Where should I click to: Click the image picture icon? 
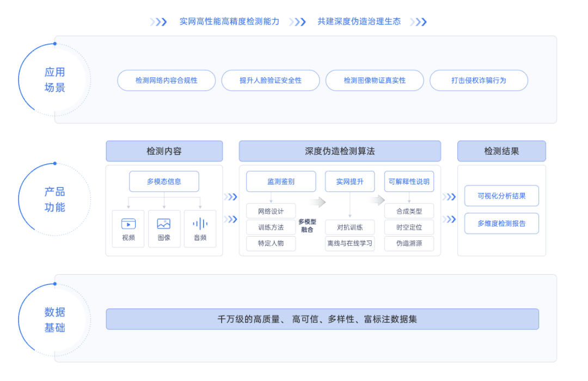pos(164,223)
